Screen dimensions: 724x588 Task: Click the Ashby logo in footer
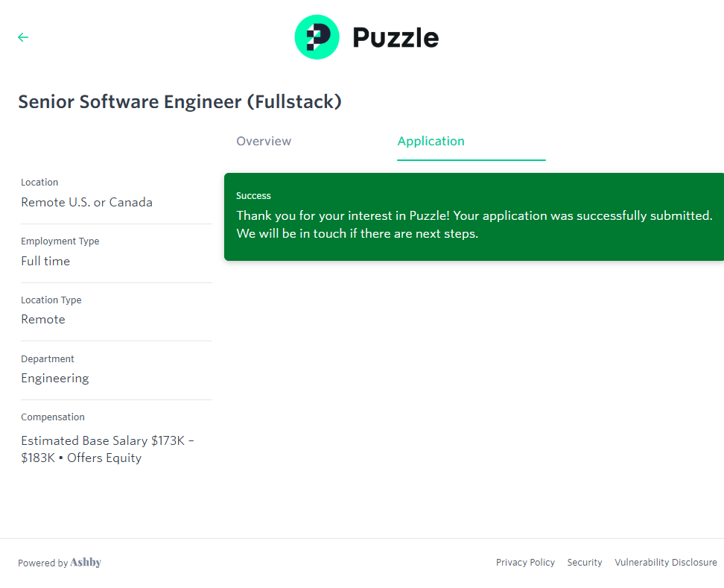pyautogui.click(x=86, y=563)
